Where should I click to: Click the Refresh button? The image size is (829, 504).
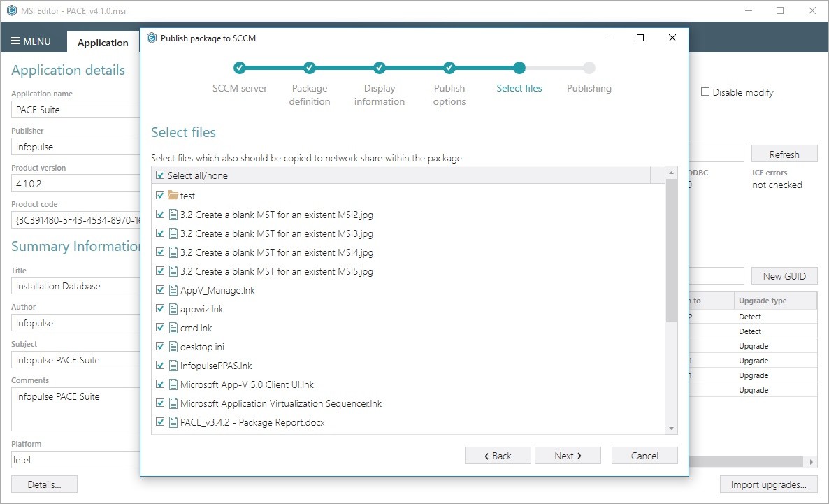click(784, 154)
